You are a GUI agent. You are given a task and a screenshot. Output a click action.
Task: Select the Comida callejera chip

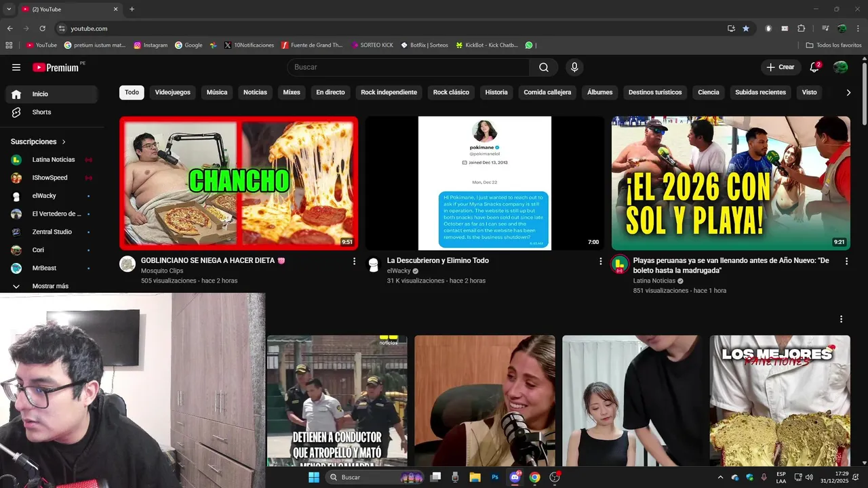click(x=547, y=92)
